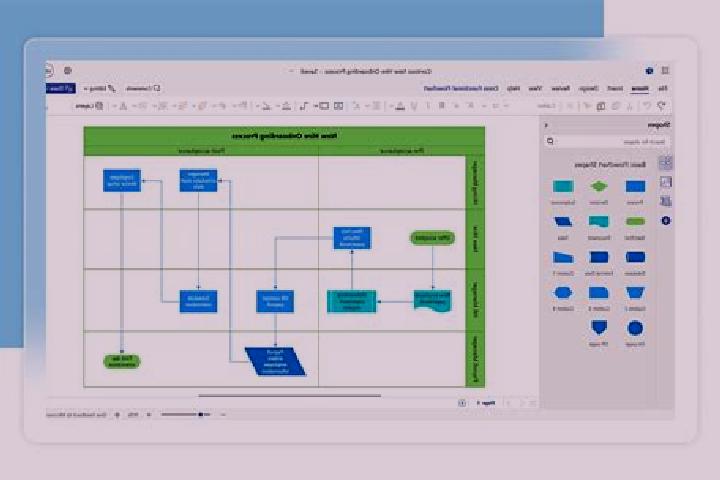Pick the External Data shape in stencil

(598, 257)
